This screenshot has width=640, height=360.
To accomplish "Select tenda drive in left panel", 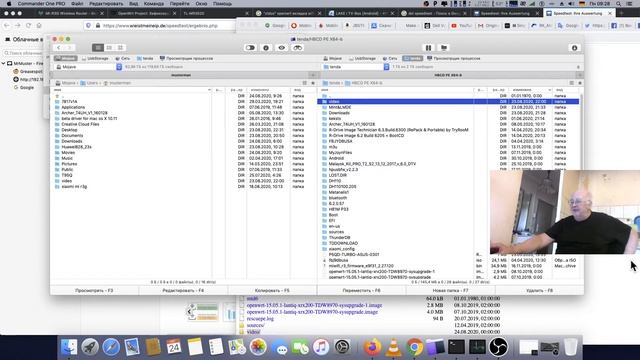I will 145,58.
